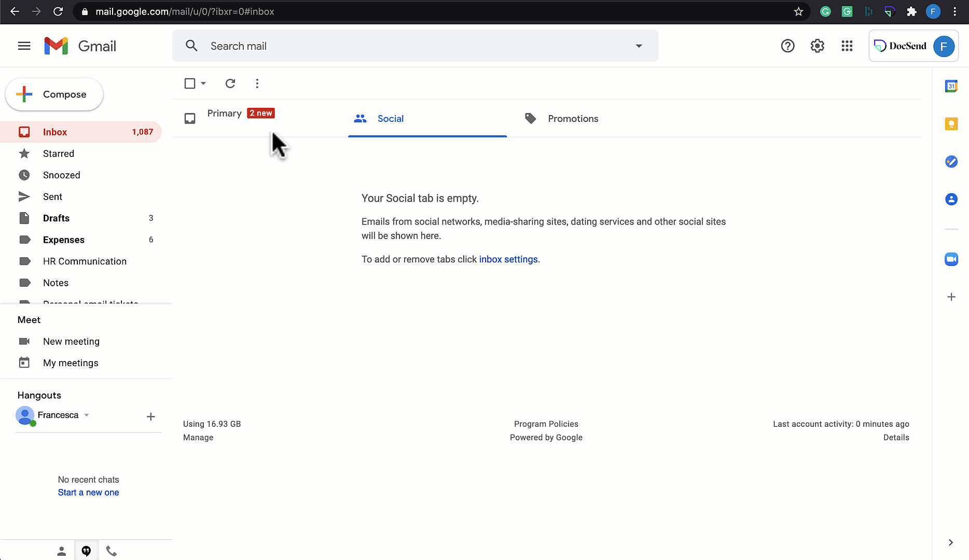The image size is (969, 560).
Task: Open the Google apps grid
Action: (847, 46)
